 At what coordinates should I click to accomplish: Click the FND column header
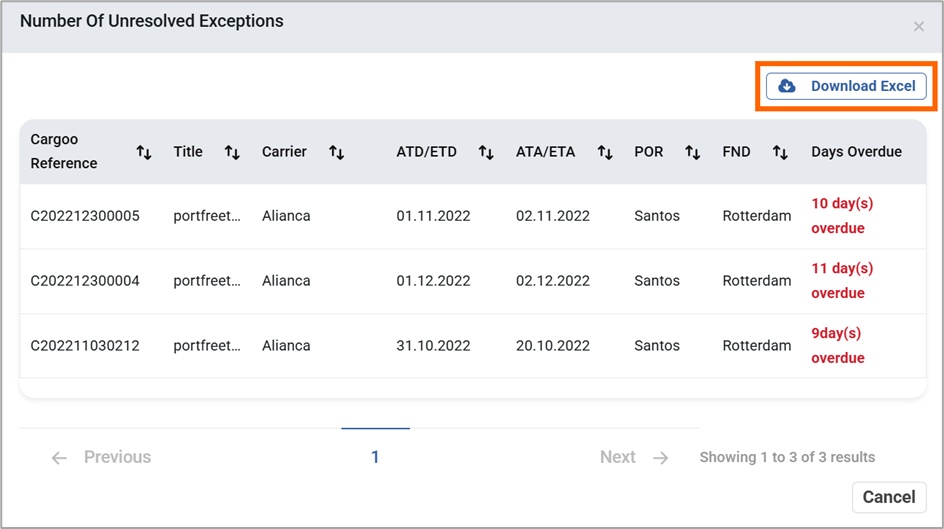[736, 152]
